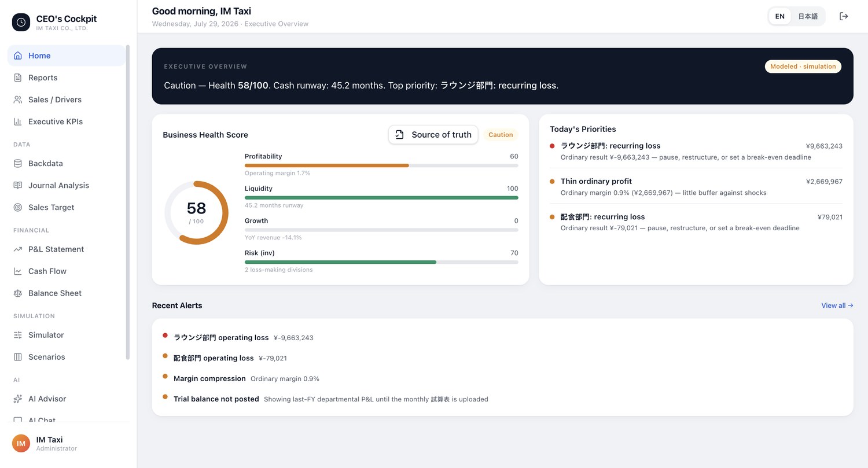Click the Journal Analysis book icon

(x=18, y=185)
